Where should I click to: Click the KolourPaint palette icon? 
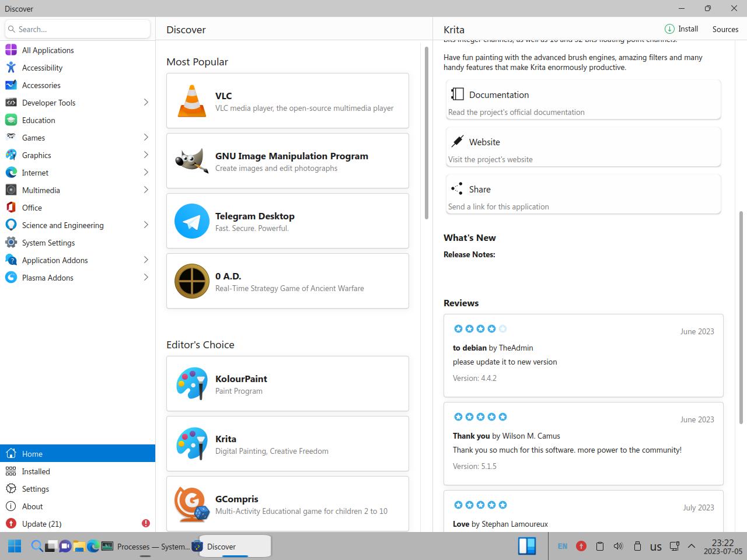pyautogui.click(x=191, y=384)
